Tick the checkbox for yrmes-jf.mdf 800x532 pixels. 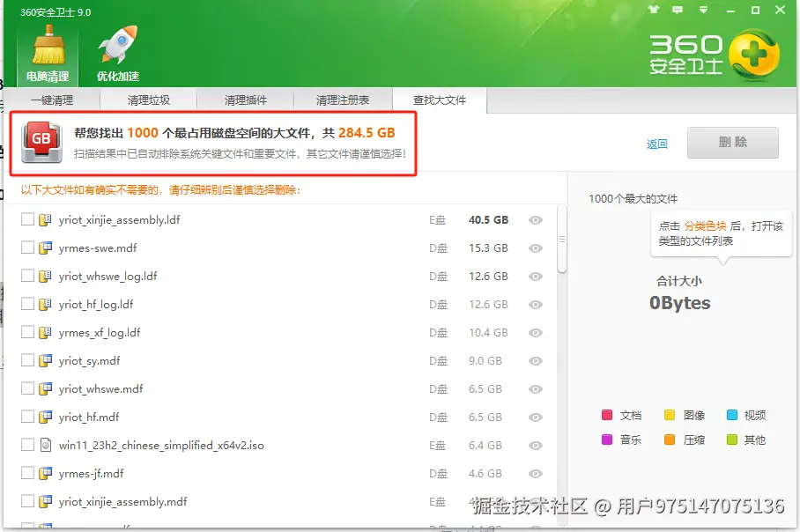click(27, 473)
